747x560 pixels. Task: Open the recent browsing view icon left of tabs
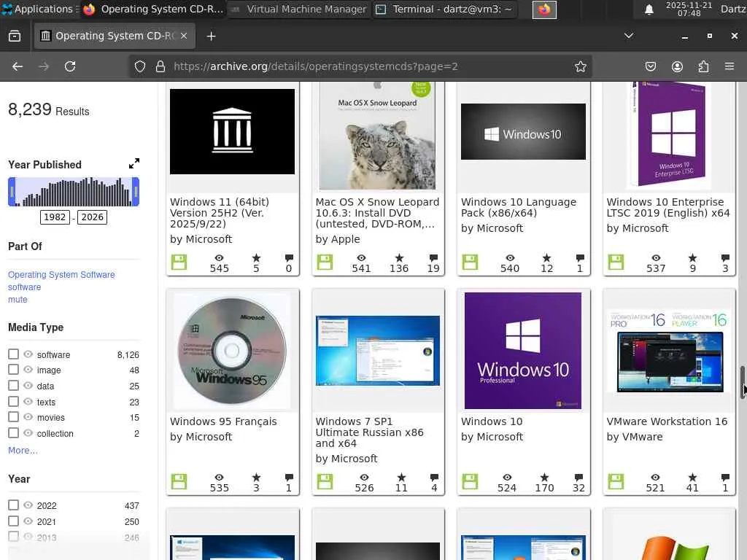click(15, 36)
